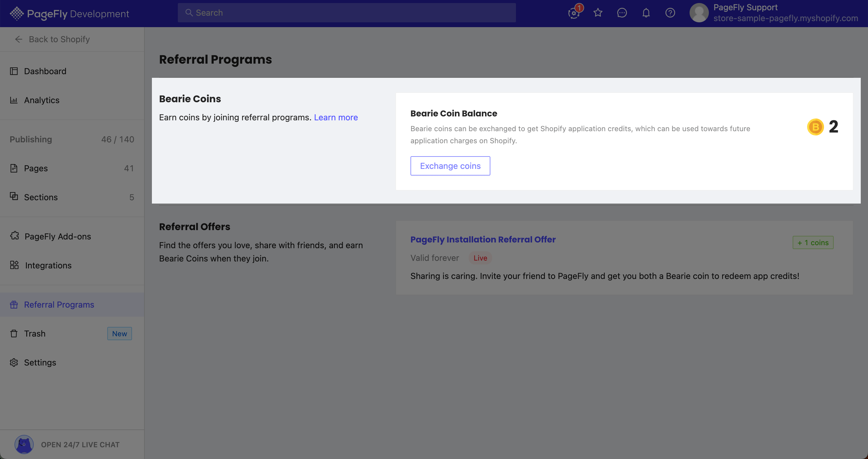Click the star favorites icon
The height and width of the screenshot is (459, 868).
pyautogui.click(x=598, y=13)
